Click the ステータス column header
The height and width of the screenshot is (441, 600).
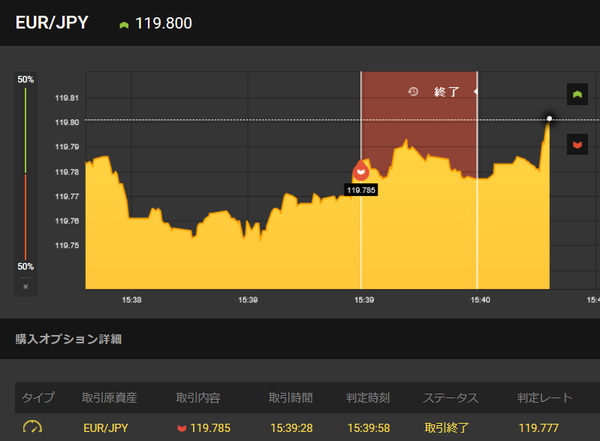pos(451,398)
